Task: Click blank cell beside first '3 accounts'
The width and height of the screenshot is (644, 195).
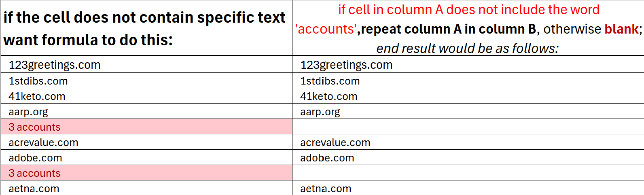Action: click(x=468, y=127)
